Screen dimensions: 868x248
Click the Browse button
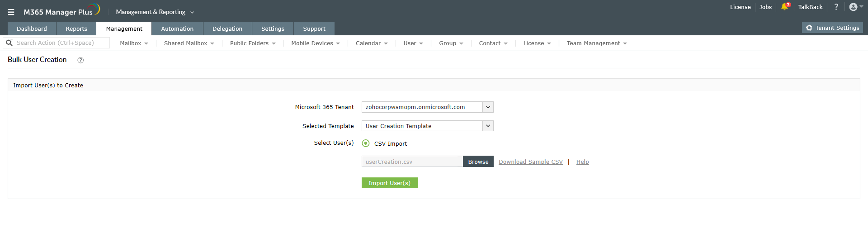[x=478, y=162]
